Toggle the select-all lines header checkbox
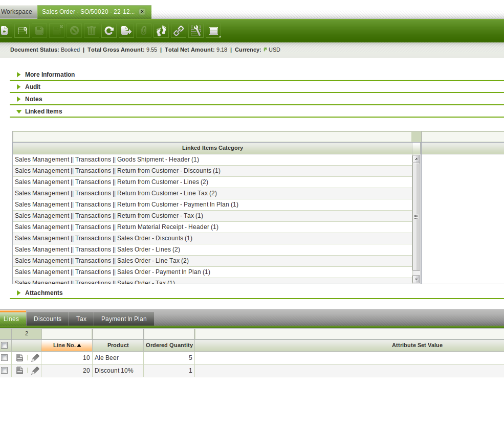 click(5, 346)
